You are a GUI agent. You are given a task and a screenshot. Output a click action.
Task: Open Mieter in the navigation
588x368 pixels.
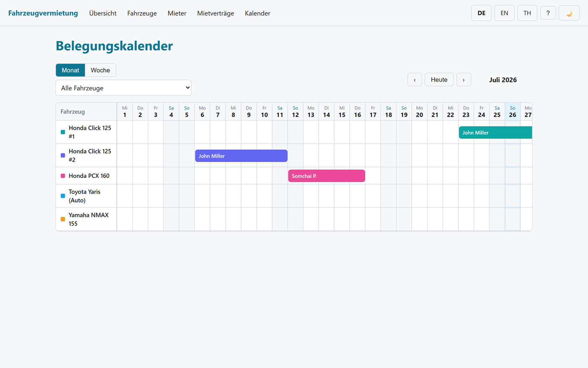pos(177,13)
